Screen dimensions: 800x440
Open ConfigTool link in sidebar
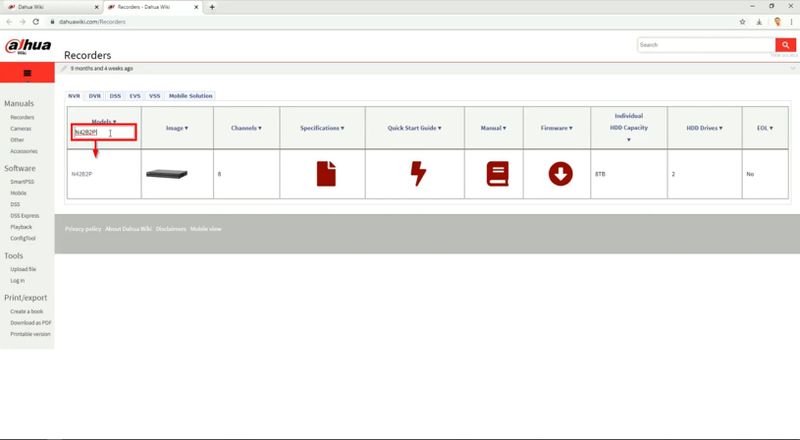23,238
